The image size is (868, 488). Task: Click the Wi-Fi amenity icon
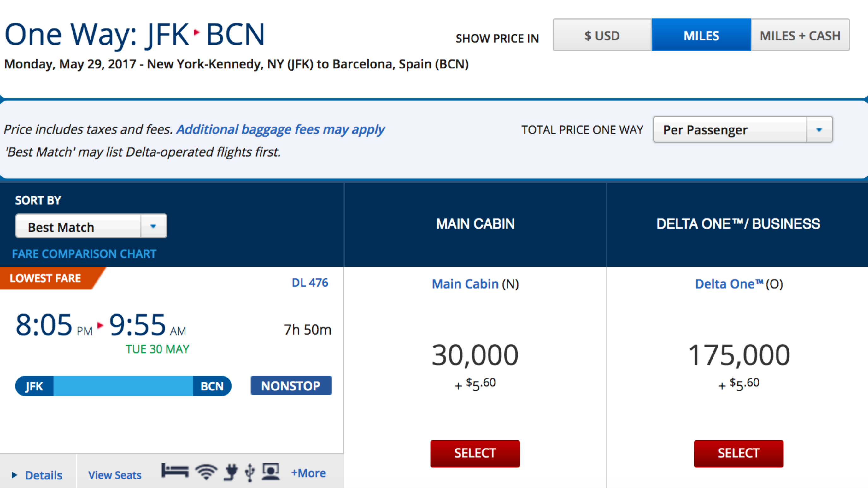point(206,472)
